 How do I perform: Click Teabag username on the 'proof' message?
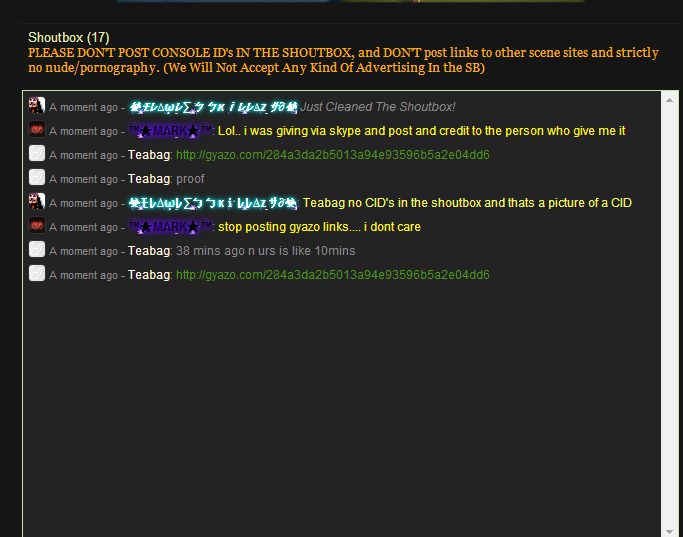[149, 179]
